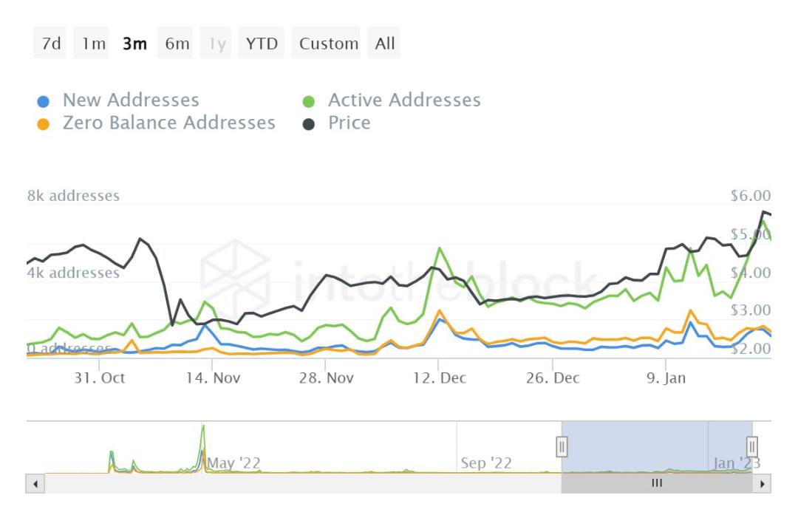Hide Zero Balance Addresses series
798x532 pixels.
click(168, 123)
